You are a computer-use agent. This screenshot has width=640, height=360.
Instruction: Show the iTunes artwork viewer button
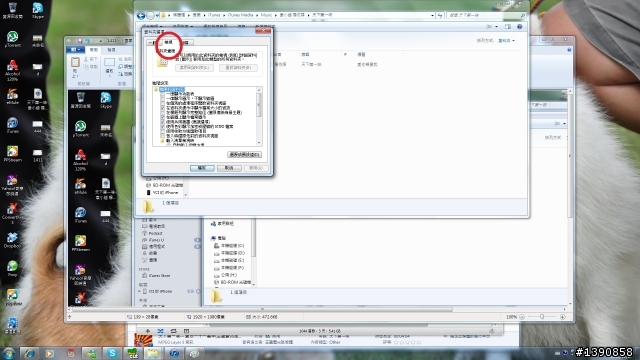[186, 331]
